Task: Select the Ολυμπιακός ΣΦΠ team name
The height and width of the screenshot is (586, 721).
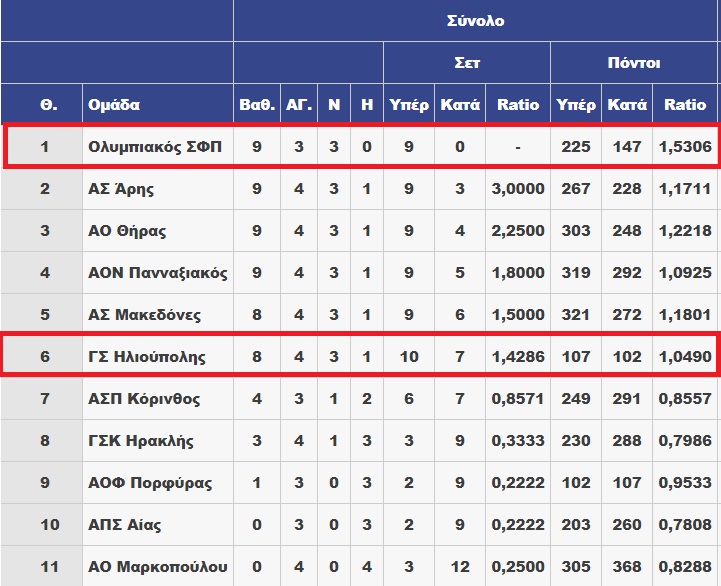Action: tap(155, 147)
